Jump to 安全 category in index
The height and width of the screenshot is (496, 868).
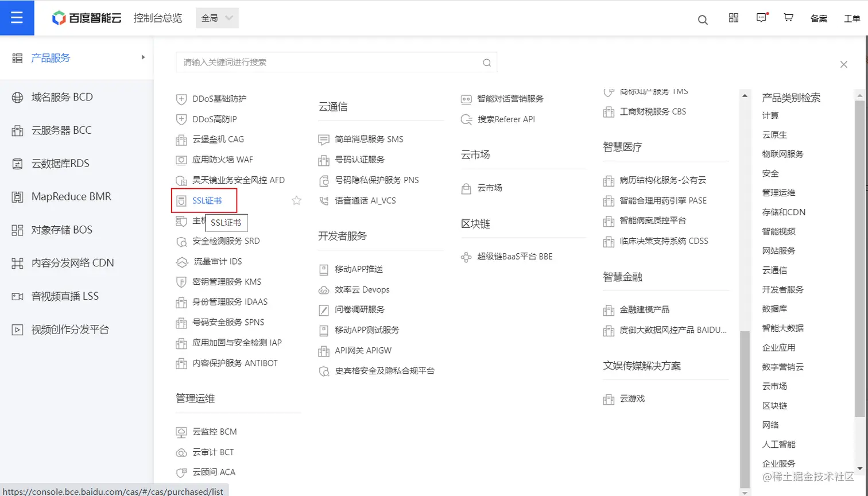pyautogui.click(x=770, y=173)
